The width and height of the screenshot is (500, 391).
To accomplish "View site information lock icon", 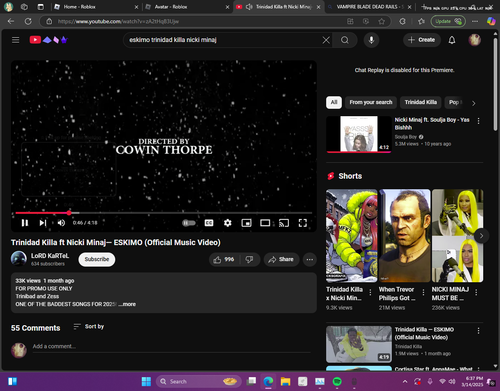I will tap(49, 21).
